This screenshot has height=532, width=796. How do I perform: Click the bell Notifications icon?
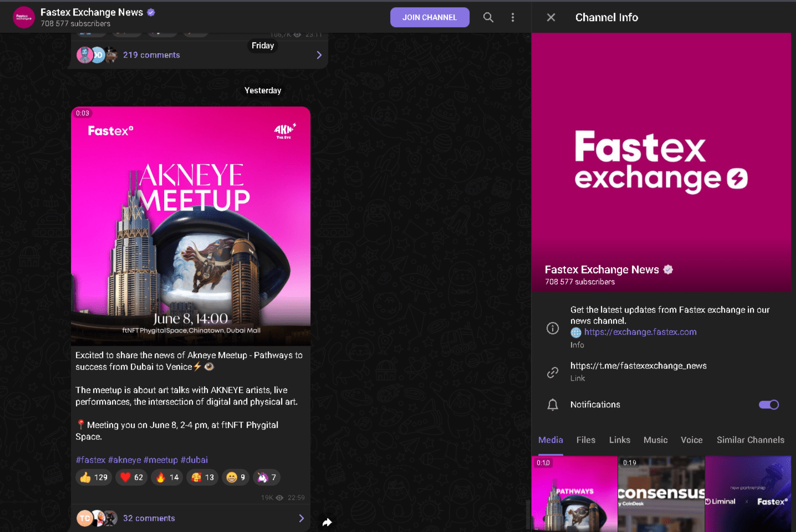click(553, 405)
